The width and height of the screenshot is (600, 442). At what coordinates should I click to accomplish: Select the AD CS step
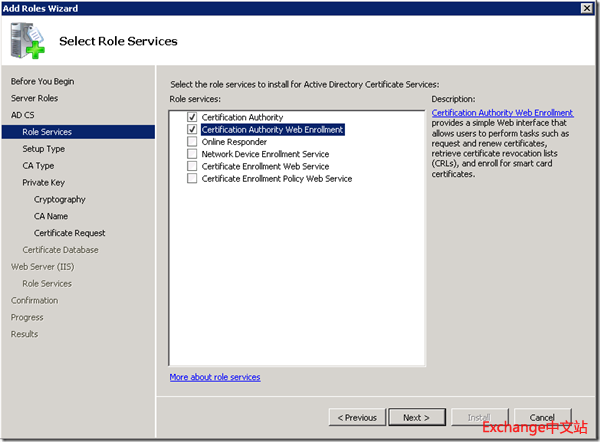click(23, 115)
